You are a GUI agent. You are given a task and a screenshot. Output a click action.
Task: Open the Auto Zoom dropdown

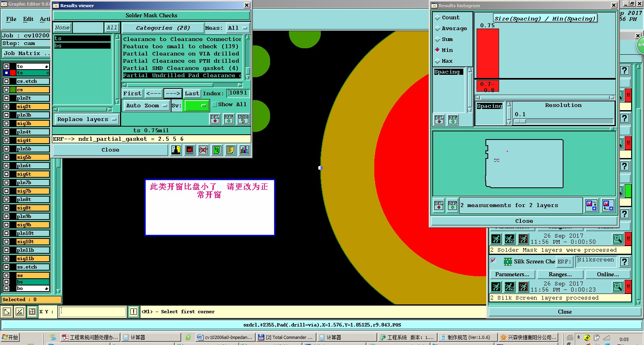[x=146, y=106]
